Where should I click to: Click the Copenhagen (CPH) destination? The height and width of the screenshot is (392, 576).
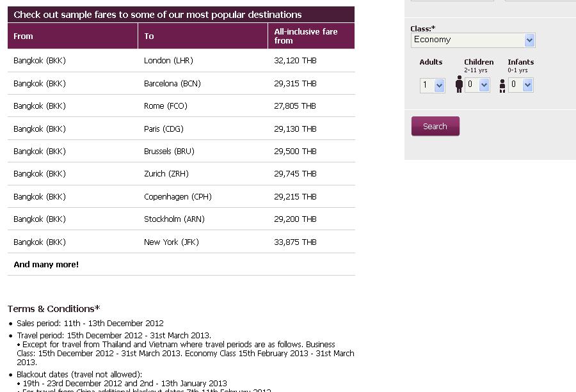click(x=178, y=196)
